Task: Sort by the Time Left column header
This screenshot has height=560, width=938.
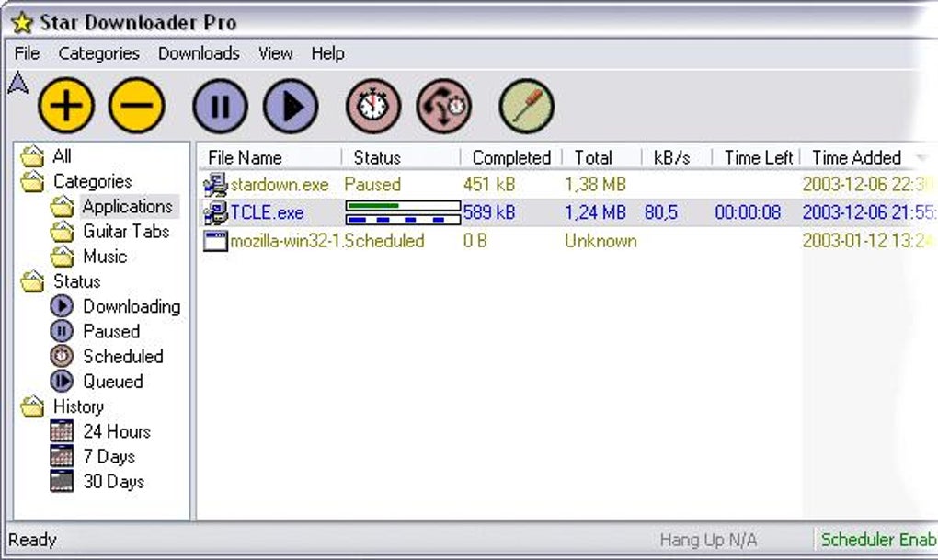Action: [x=757, y=158]
